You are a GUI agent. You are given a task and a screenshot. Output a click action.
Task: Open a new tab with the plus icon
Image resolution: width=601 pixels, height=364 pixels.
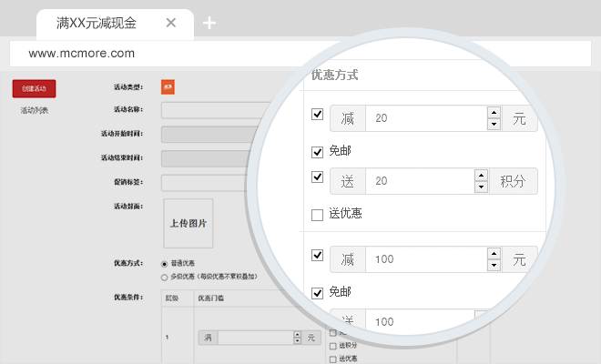click(209, 24)
